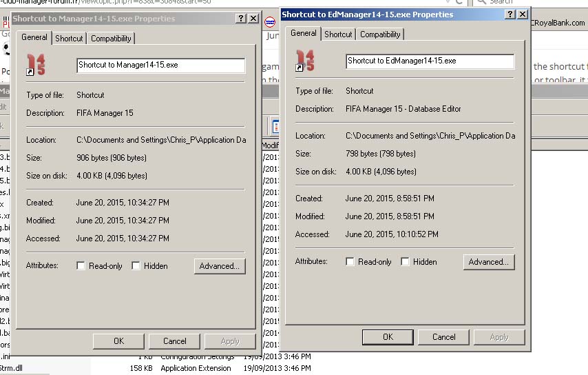588x375 pixels.
Task: Open Shortcut tab in Manager14-15 Properties
Action: 69,39
